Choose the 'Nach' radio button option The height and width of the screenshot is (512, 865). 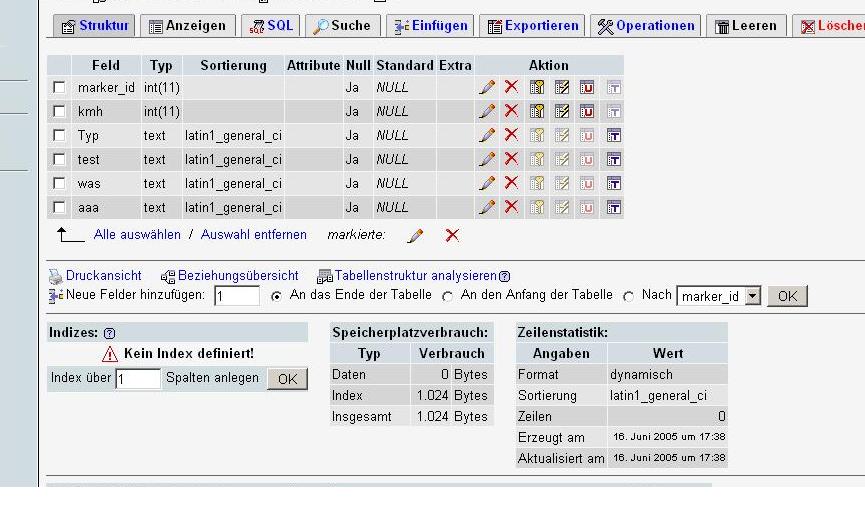click(x=629, y=296)
